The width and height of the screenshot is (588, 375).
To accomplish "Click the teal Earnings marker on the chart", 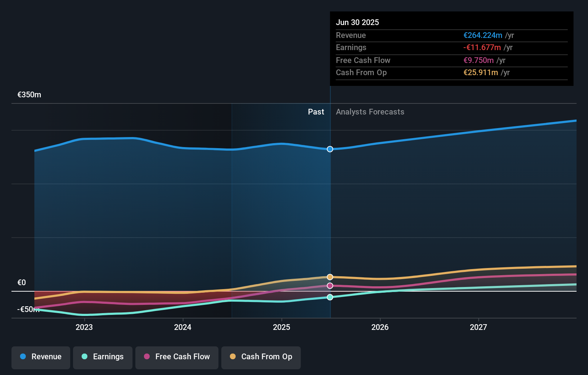I will tap(330, 297).
